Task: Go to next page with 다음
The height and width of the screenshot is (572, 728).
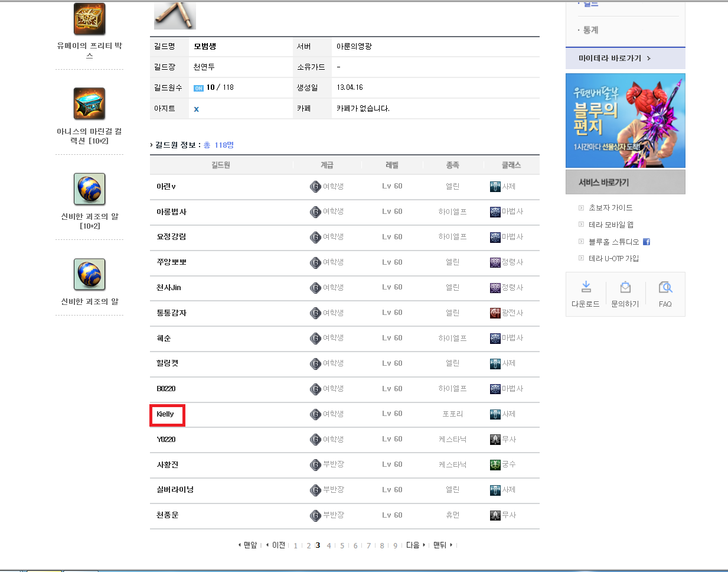Action: point(413,545)
